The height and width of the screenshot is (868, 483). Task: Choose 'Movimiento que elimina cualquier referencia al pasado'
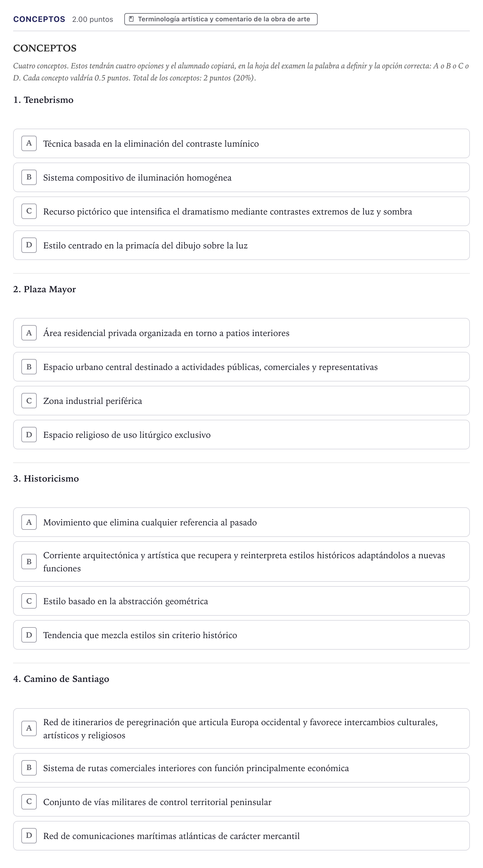click(x=241, y=522)
